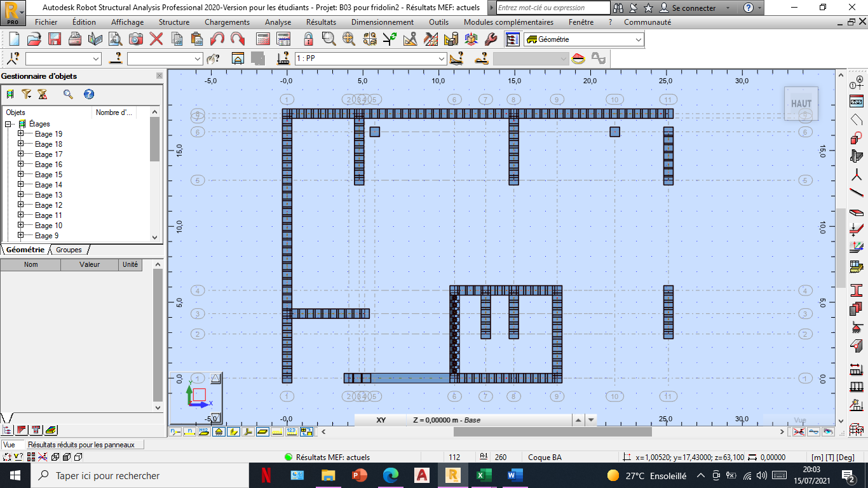Open the Chargements menu
The image size is (868, 488).
[x=227, y=22]
